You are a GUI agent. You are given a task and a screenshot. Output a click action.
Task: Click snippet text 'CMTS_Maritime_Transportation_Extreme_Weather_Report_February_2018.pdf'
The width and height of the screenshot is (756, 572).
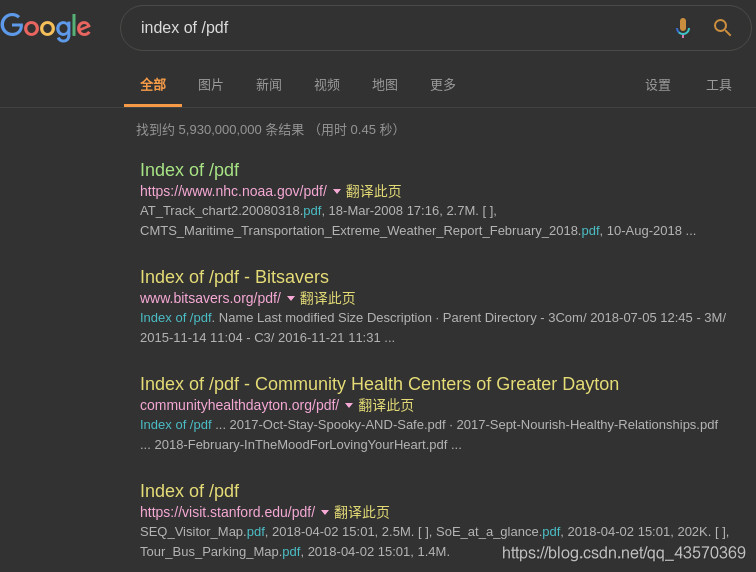pos(370,231)
